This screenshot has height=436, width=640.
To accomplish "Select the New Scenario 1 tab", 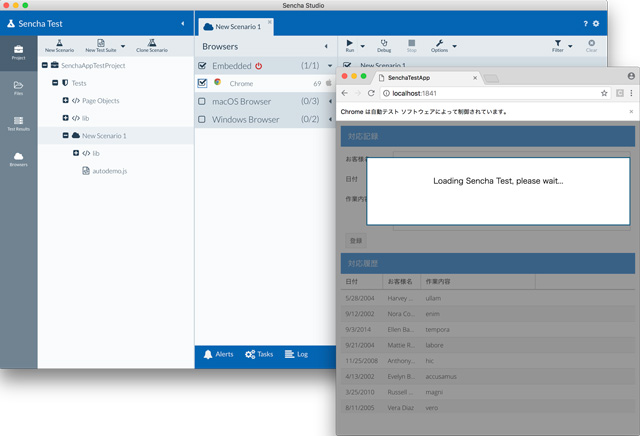I will (x=236, y=27).
